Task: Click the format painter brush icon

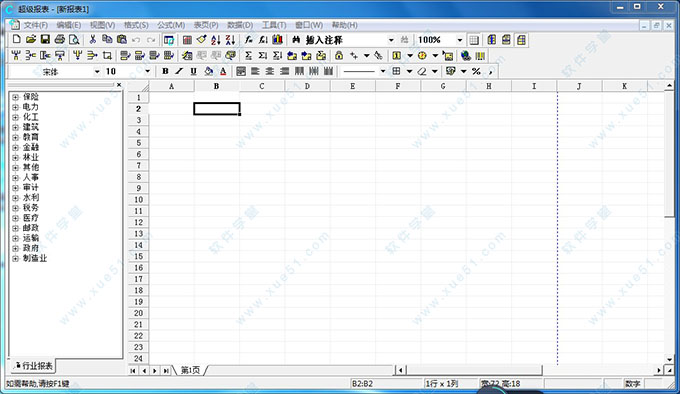Action: (201, 40)
